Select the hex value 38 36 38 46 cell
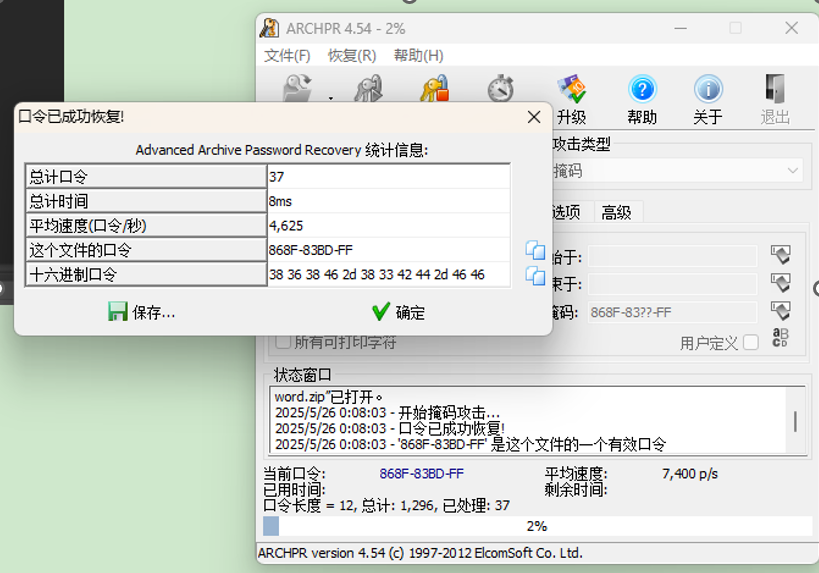This screenshot has width=819, height=573. click(x=389, y=275)
